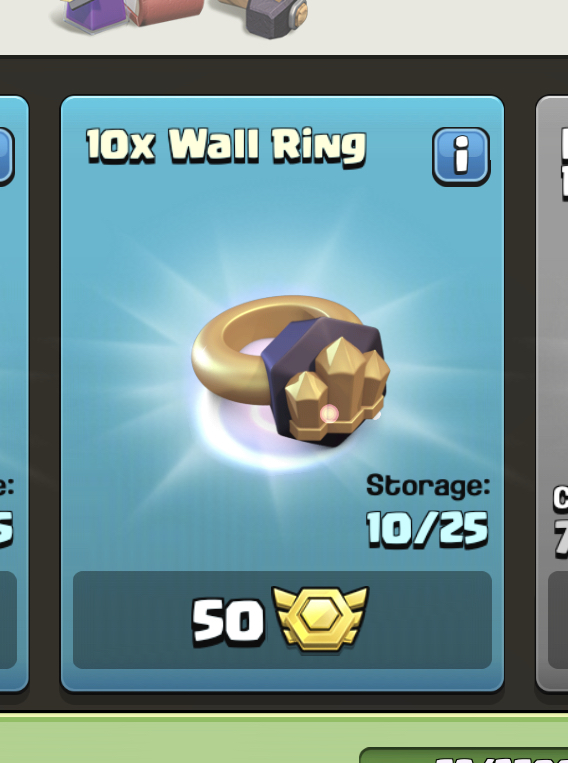The width and height of the screenshot is (568, 763).
Task: Open info for the 10x Wall Ring
Action: click(461, 156)
